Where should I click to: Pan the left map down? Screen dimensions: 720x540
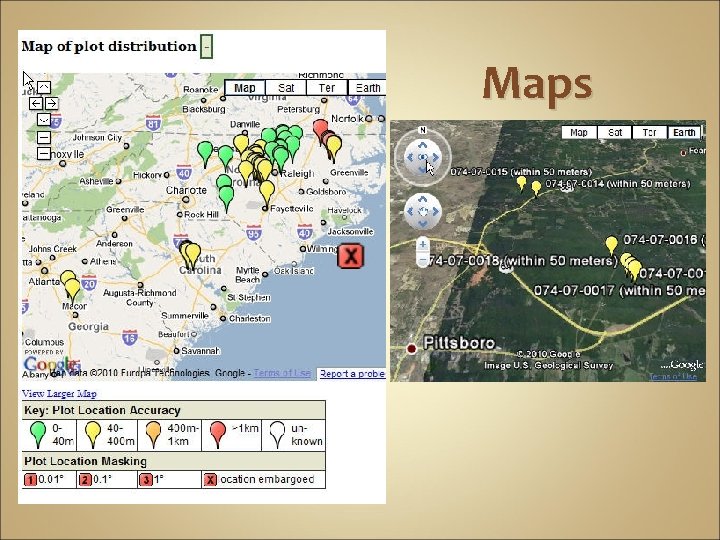click(x=44, y=119)
